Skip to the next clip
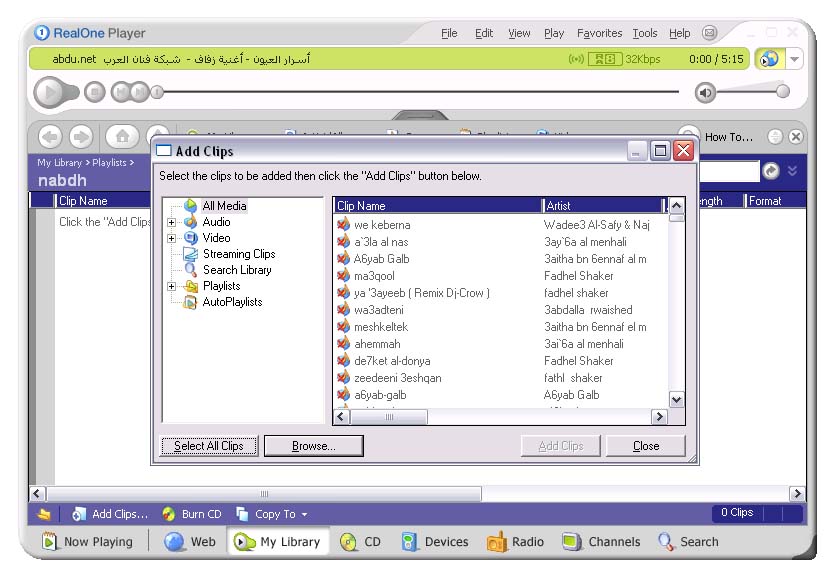Image resolution: width=835 pixels, height=581 pixels. [140, 93]
